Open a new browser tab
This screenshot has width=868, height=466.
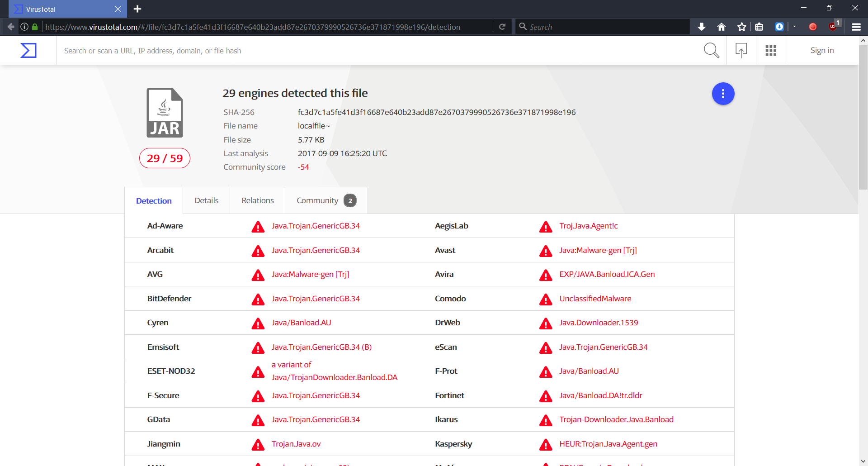click(137, 9)
